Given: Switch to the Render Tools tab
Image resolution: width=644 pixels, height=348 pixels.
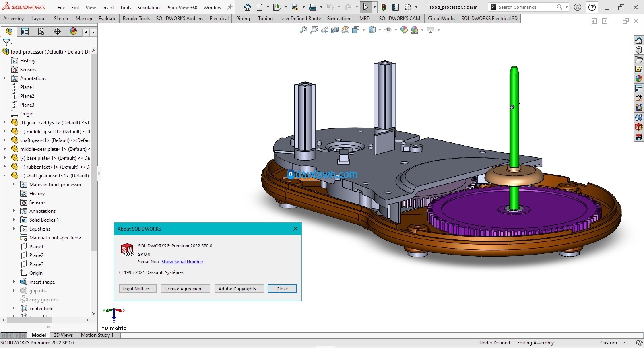Looking at the screenshot, I should click(136, 19).
